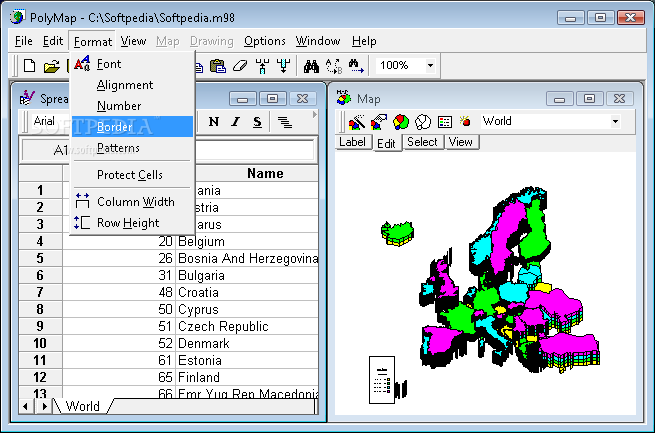This screenshot has width=655, height=433.
Task: Click the A-to-B replace icon
Action: click(x=334, y=66)
